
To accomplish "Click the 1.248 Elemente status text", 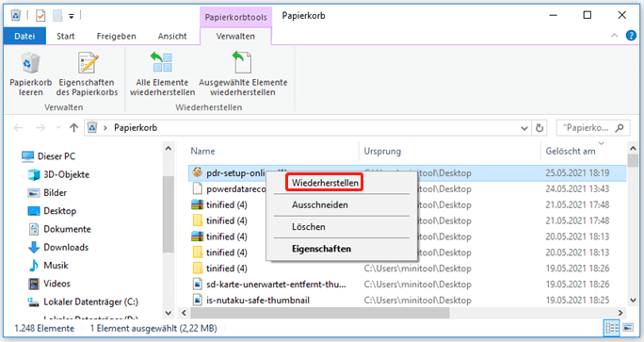I will (44, 329).
